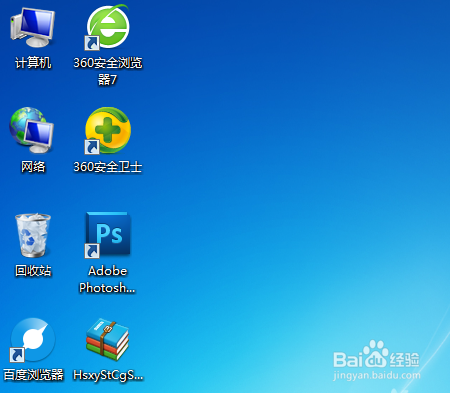Click the Adobe Photosh... label text

point(107,279)
